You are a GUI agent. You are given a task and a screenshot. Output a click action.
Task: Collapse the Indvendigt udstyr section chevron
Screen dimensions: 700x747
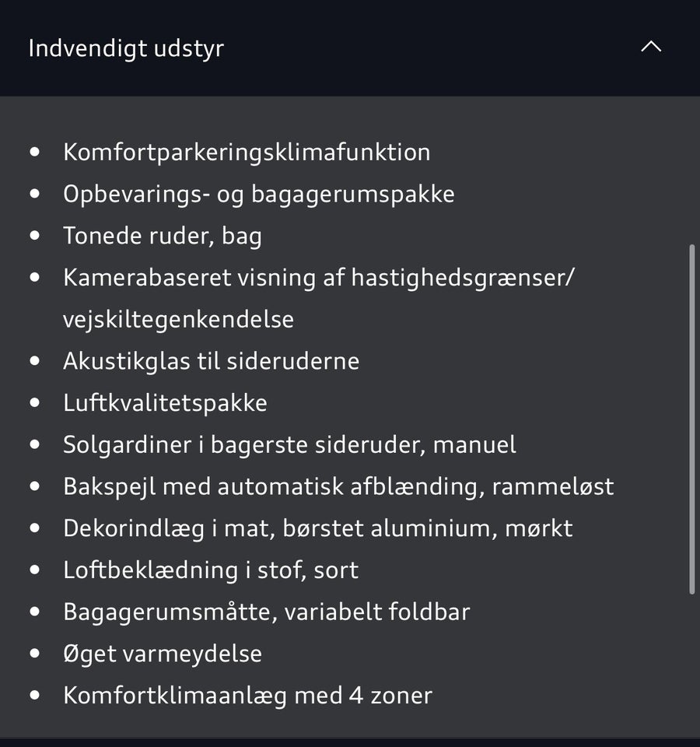pyautogui.click(x=650, y=47)
